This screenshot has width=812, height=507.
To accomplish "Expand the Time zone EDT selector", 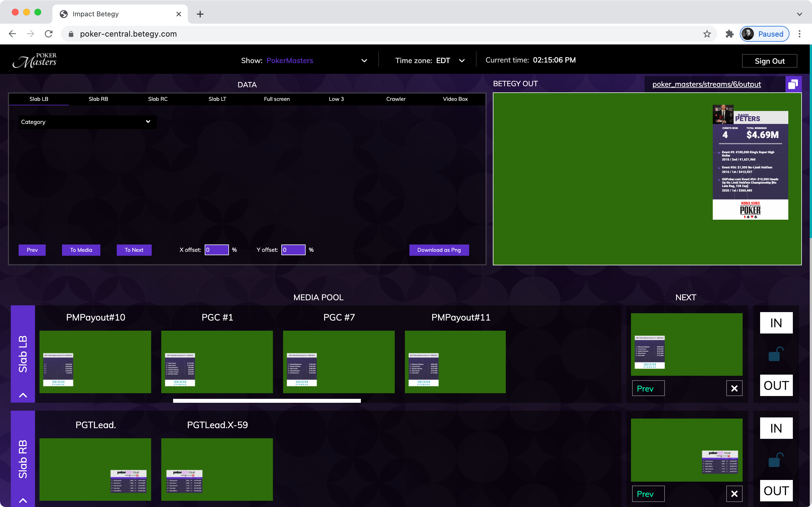I will [462, 61].
